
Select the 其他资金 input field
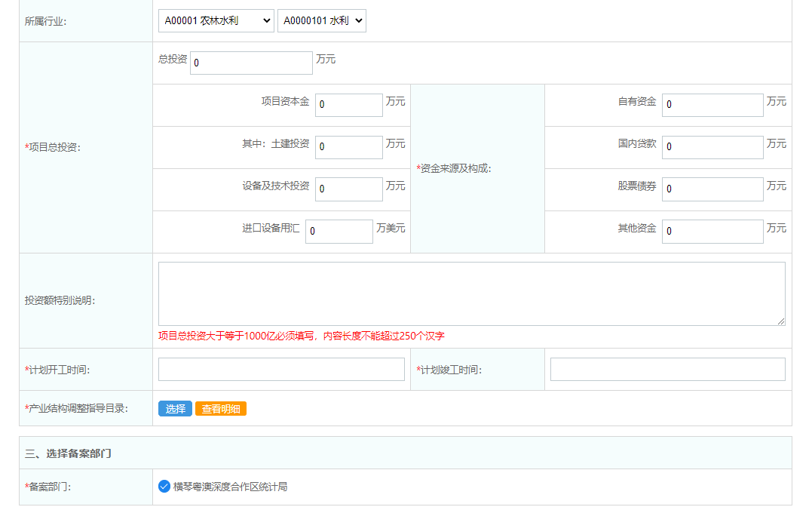click(x=712, y=231)
